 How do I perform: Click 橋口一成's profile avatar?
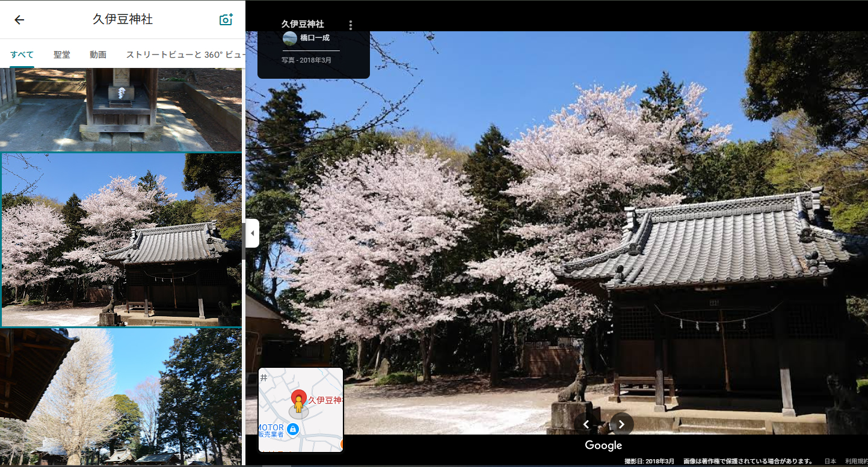pyautogui.click(x=289, y=38)
